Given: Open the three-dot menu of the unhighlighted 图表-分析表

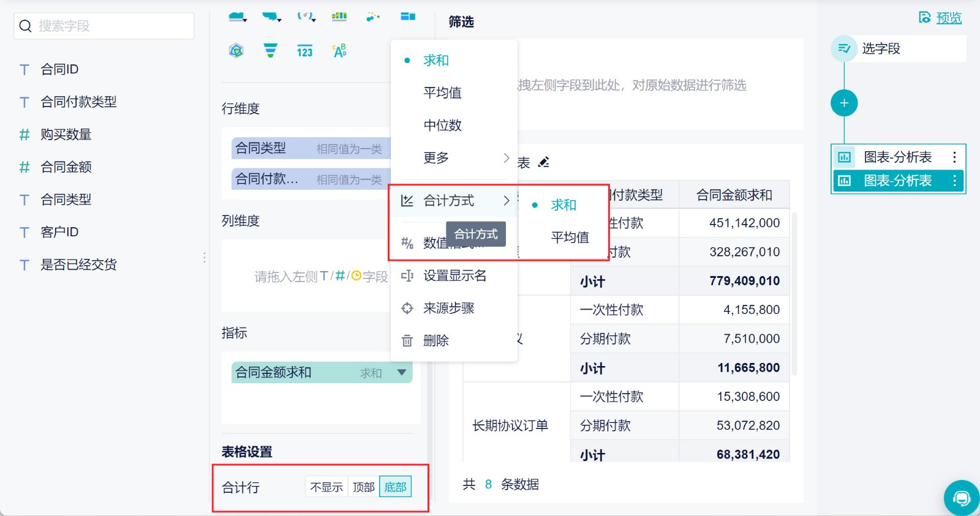Looking at the screenshot, I should coord(954,157).
